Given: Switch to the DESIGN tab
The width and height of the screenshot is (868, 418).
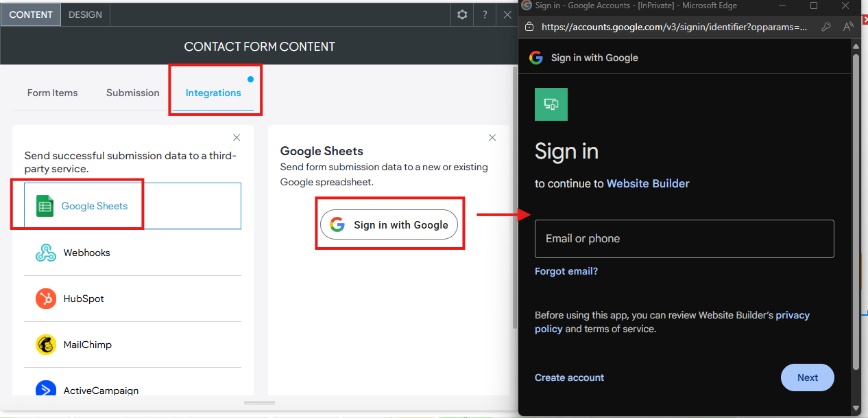Looking at the screenshot, I should coord(85,14).
